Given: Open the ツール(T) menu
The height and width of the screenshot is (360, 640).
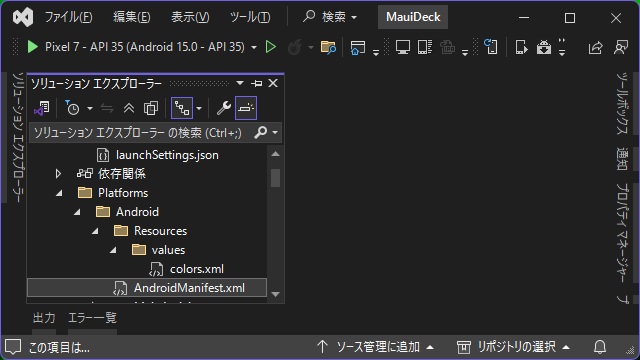Looking at the screenshot, I should coord(250,17).
